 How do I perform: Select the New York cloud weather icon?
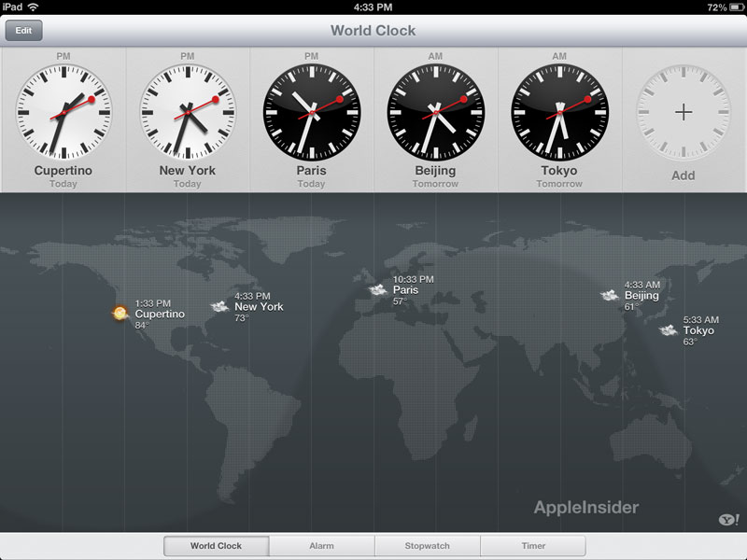[219, 306]
